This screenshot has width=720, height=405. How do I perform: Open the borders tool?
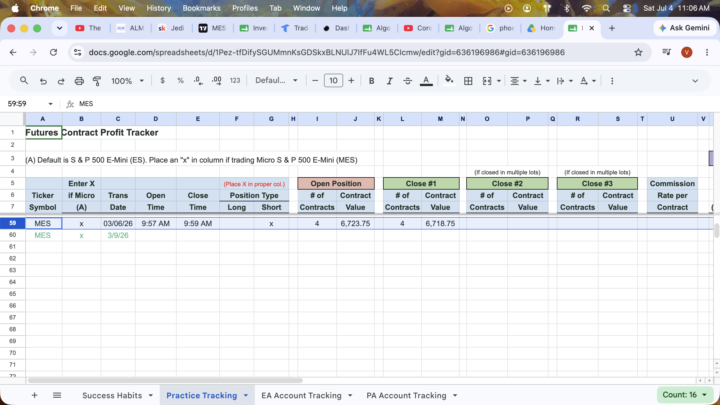pos(468,81)
